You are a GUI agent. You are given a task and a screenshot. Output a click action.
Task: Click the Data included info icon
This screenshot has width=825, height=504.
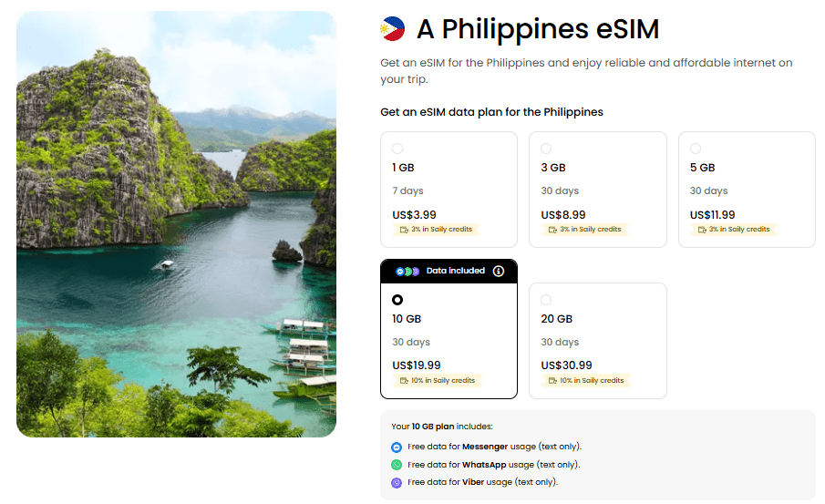click(x=498, y=271)
